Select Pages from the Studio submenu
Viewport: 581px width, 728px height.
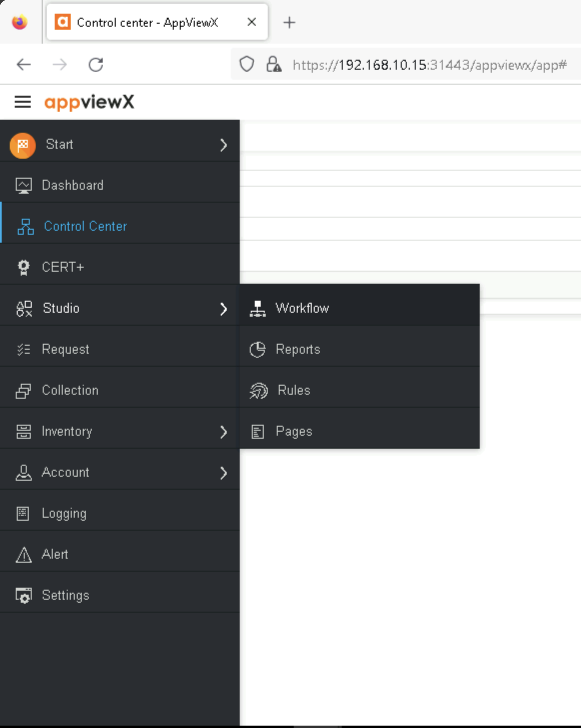click(x=294, y=432)
